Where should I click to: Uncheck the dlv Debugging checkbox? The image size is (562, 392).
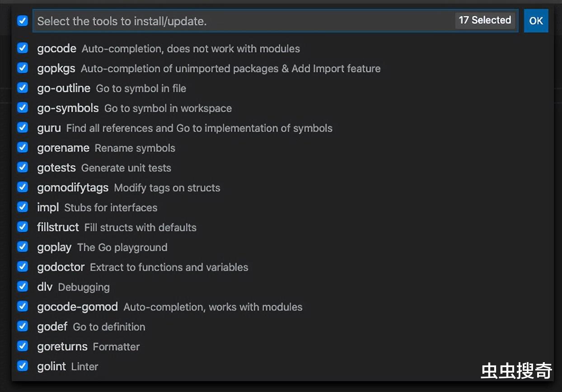tap(23, 286)
